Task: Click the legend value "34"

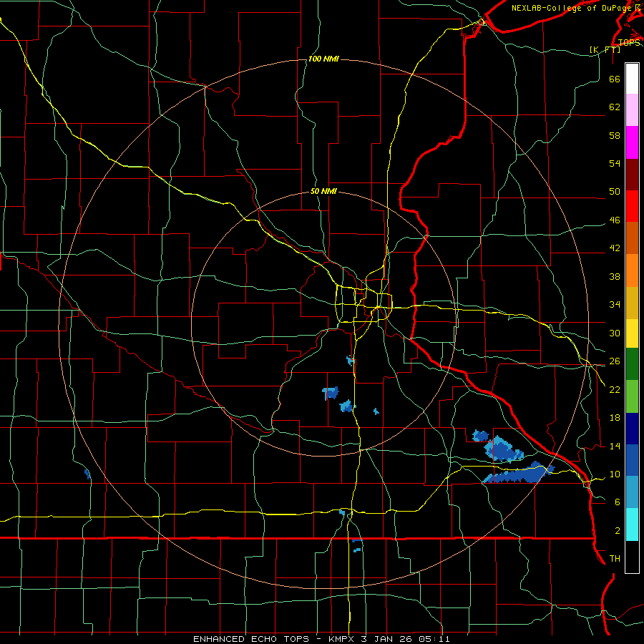Action: (615, 305)
